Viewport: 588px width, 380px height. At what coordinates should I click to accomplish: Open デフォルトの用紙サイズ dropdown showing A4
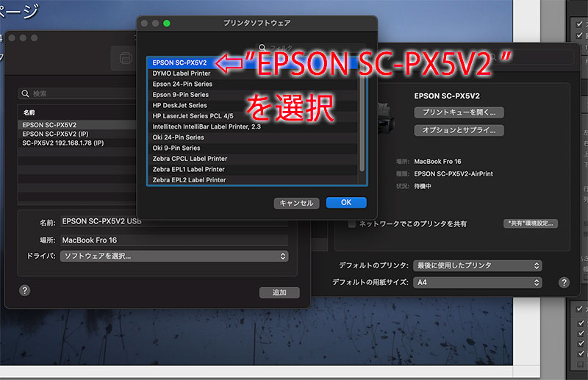click(x=477, y=282)
